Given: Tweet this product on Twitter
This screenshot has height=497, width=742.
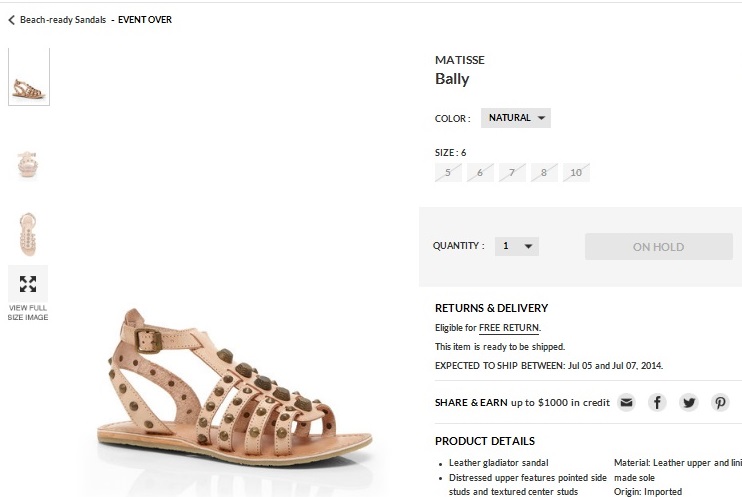Looking at the screenshot, I should [x=689, y=402].
